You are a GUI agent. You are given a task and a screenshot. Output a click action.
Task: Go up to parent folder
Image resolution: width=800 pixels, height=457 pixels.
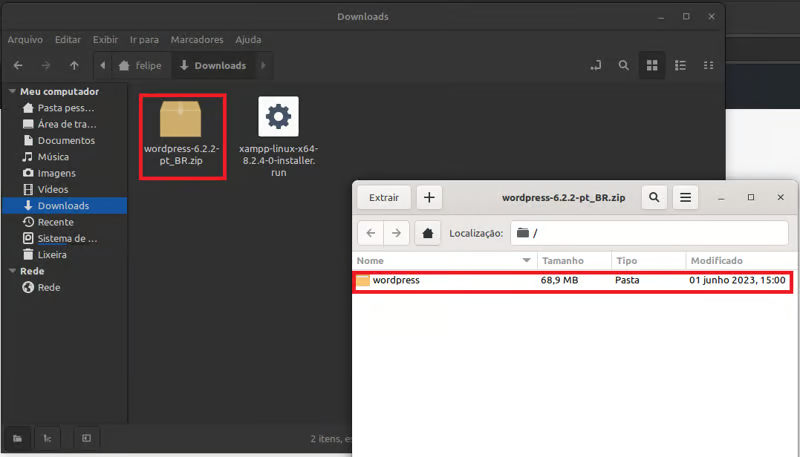pyautogui.click(x=74, y=66)
